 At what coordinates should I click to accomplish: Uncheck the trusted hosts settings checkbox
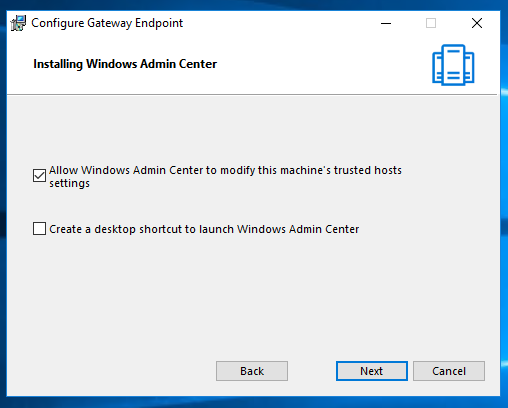click(39, 175)
